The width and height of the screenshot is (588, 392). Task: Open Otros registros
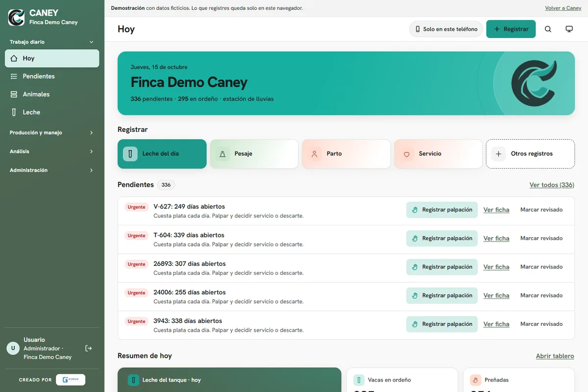point(530,154)
